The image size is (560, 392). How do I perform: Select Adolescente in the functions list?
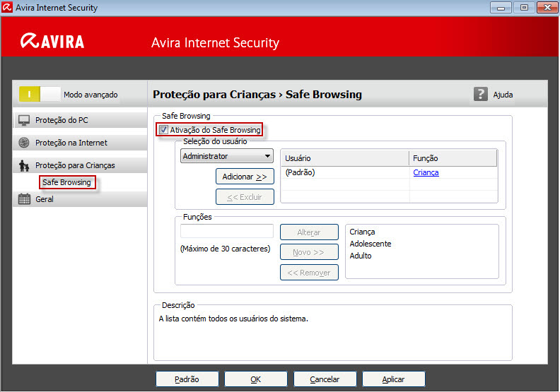371,244
